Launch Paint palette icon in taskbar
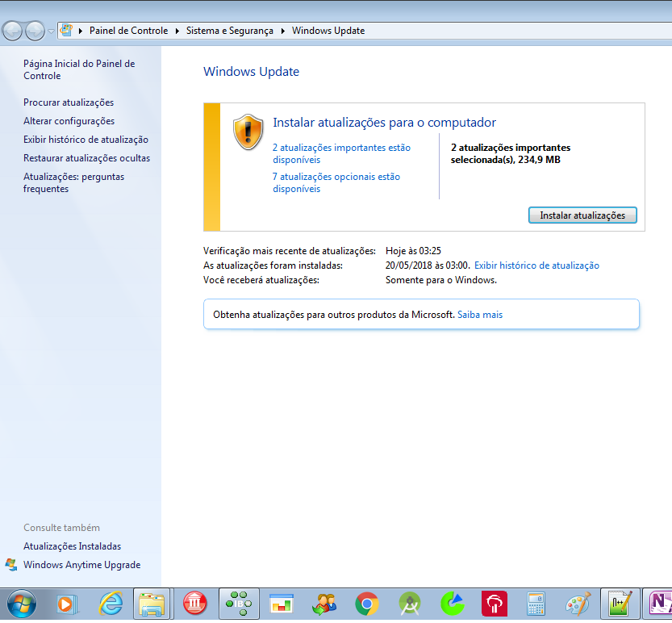 coord(578,604)
